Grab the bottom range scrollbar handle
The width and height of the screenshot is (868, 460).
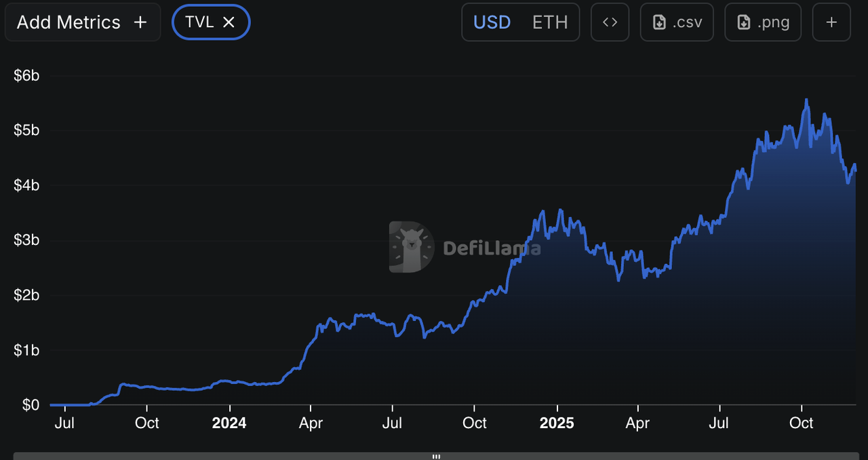437,456
